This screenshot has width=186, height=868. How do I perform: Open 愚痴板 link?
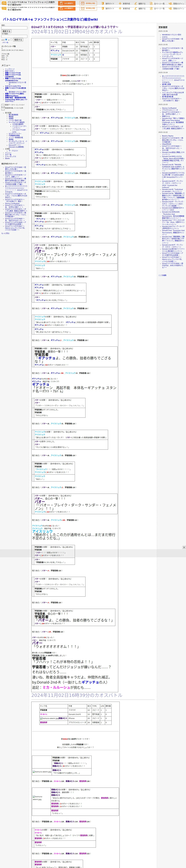click(11, 139)
